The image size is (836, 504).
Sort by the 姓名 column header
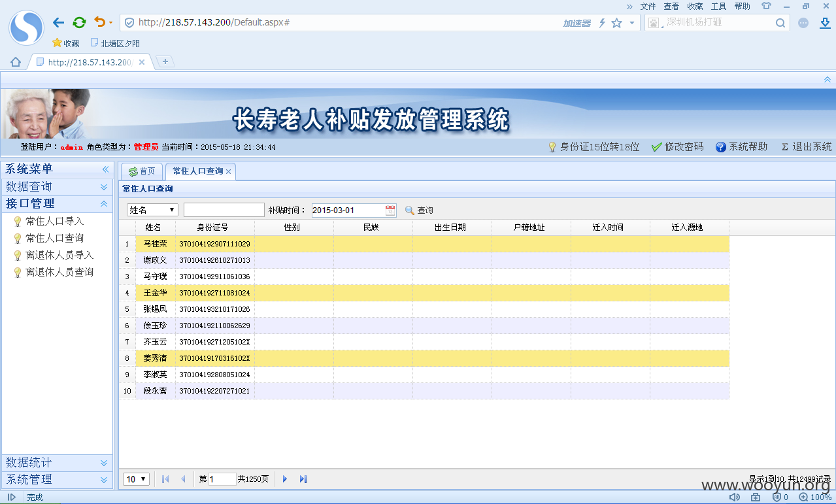click(156, 227)
